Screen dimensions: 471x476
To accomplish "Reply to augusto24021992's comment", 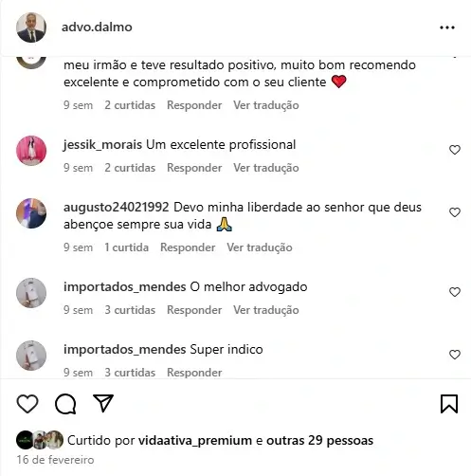I will [x=188, y=247].
